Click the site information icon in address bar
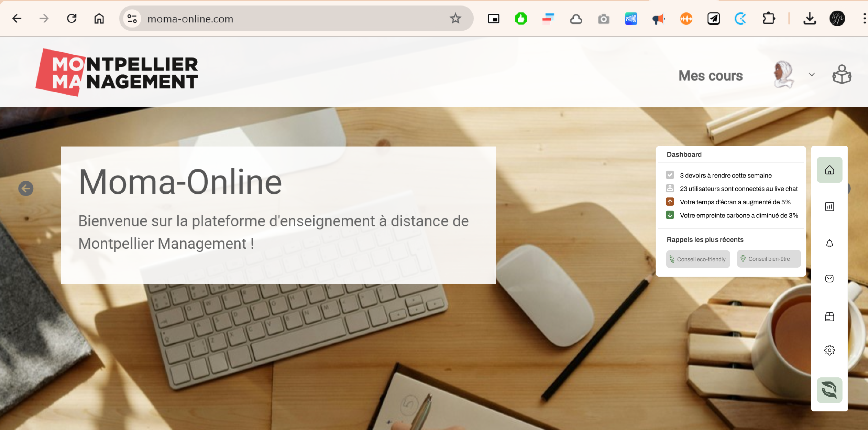Screen dimensions: 868x430 132,19
